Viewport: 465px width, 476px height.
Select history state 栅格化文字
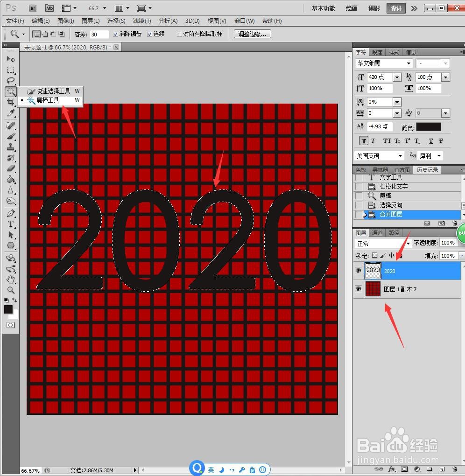[394, 186]
